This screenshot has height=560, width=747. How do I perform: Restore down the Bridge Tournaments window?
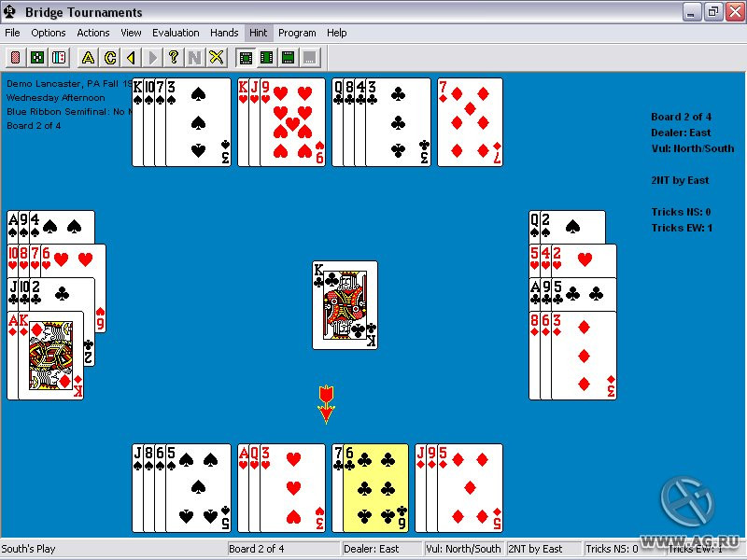click(713, 12)
